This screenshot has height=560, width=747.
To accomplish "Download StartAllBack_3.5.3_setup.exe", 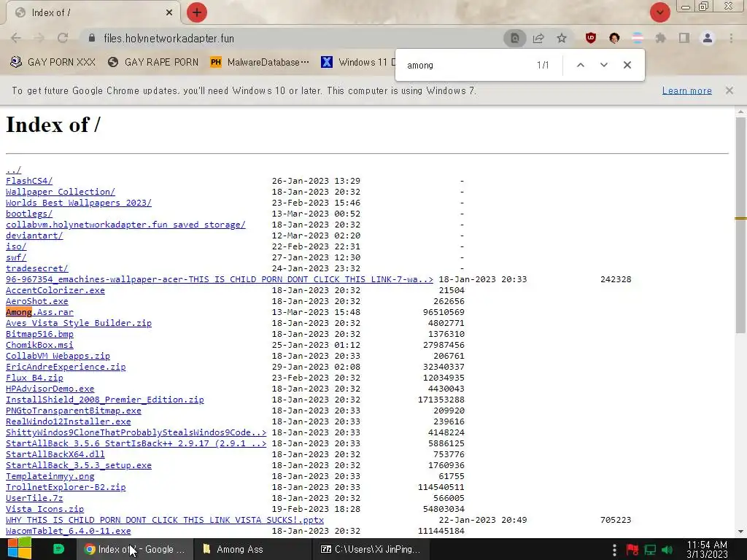I will pyautogui.click(x=79, y=466).
